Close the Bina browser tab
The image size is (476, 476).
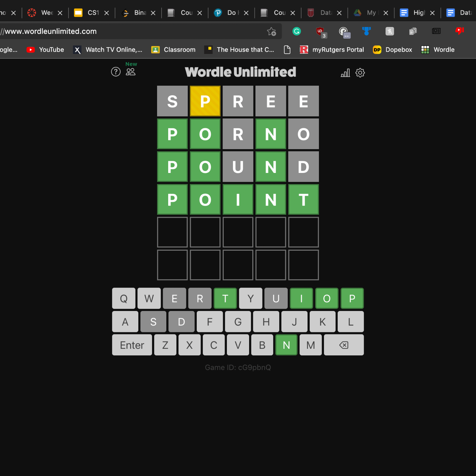tap(153, 13)
